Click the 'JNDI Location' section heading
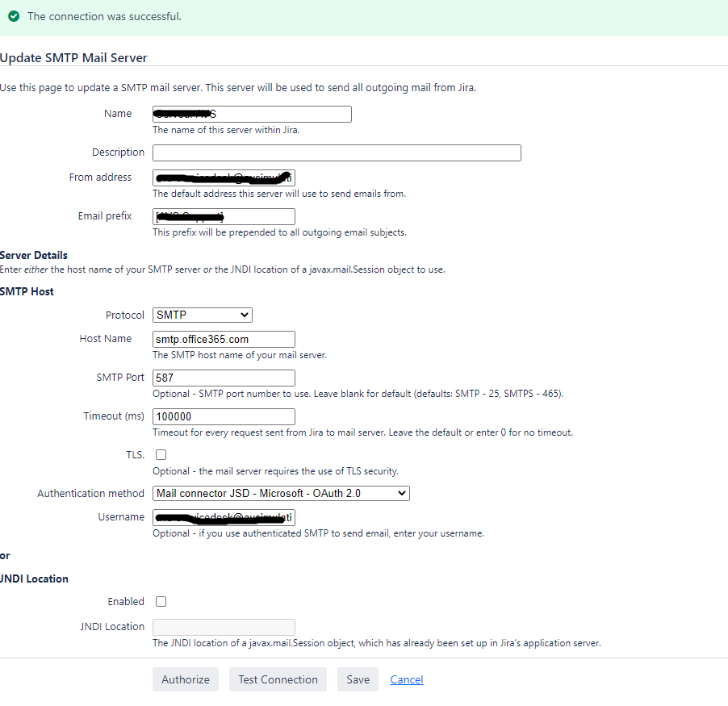Viewport: 728px width, 706px height. tap(34, 579)
